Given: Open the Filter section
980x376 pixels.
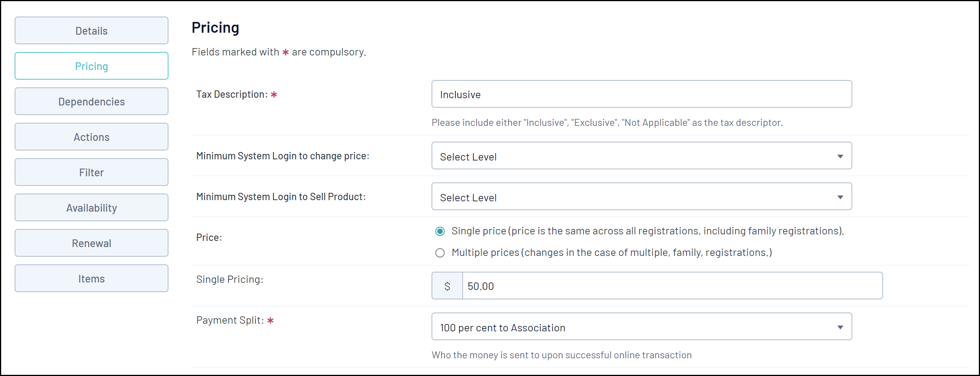Looking at the screenshot, I should [92, 172].
